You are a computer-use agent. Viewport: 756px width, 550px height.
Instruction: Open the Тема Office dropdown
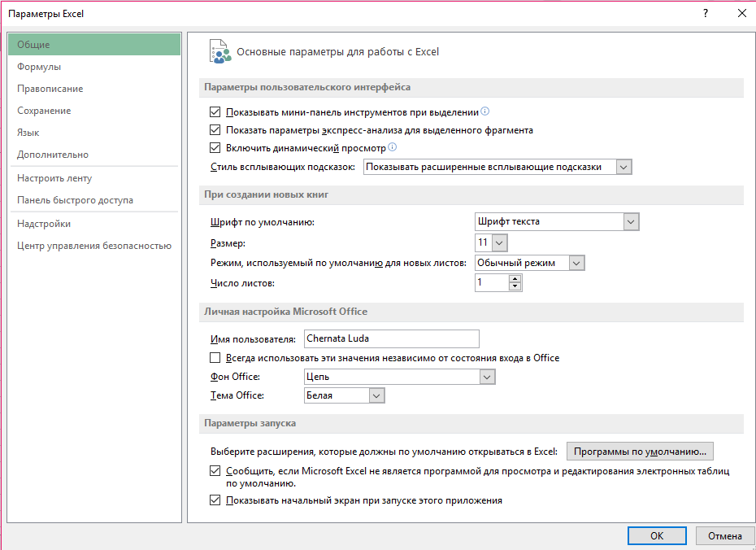pyautogui.click(x=376, y=395)
